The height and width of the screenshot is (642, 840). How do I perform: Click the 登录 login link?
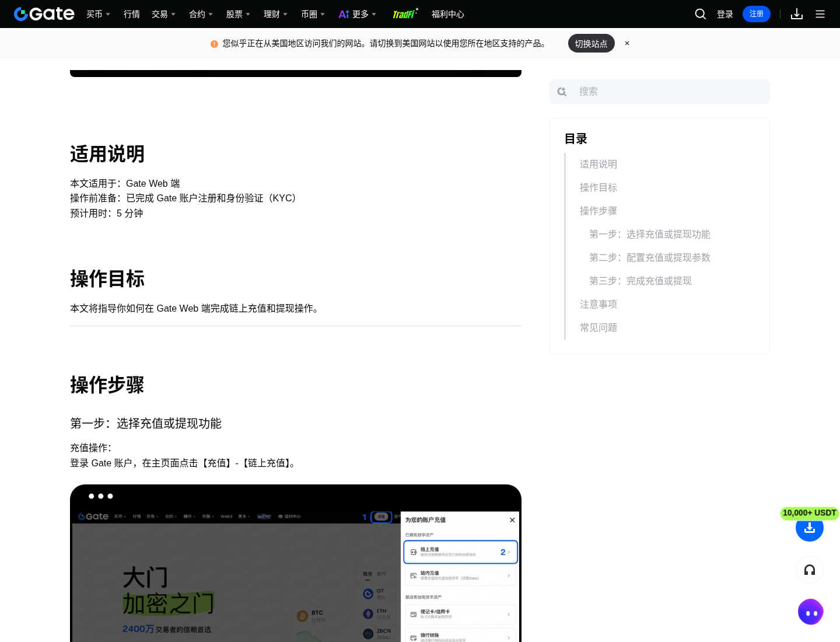tap(725, 14)
